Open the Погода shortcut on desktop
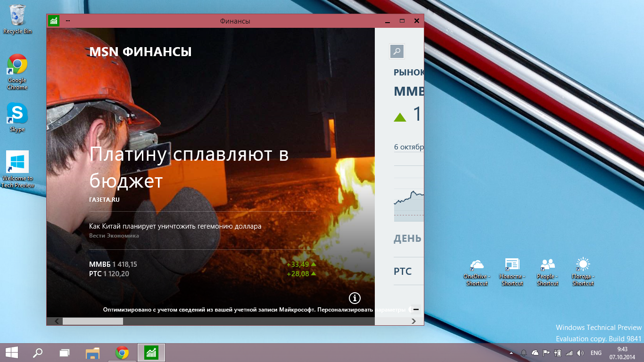The image size is (644, 362). pos(583,272)
